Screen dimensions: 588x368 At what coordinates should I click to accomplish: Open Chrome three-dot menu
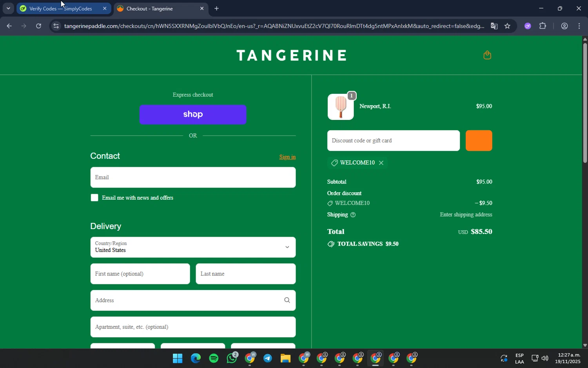coord(579,26)
